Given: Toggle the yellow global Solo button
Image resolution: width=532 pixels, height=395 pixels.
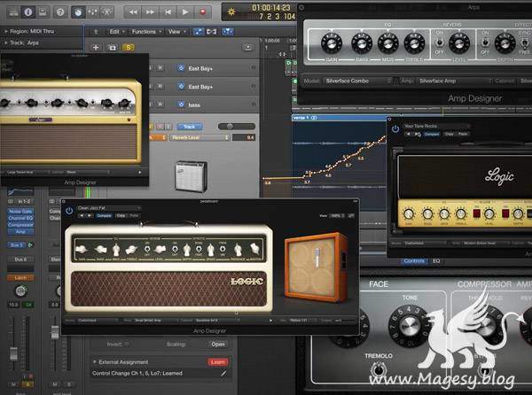Looking at the screenshot, I should coord(129,47).
